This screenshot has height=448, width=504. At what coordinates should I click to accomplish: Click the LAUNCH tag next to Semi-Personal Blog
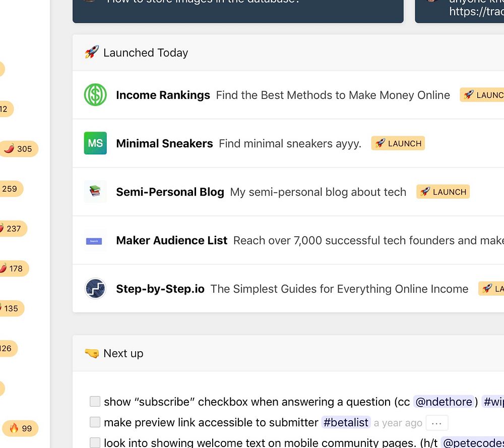[x=443, y=192]
